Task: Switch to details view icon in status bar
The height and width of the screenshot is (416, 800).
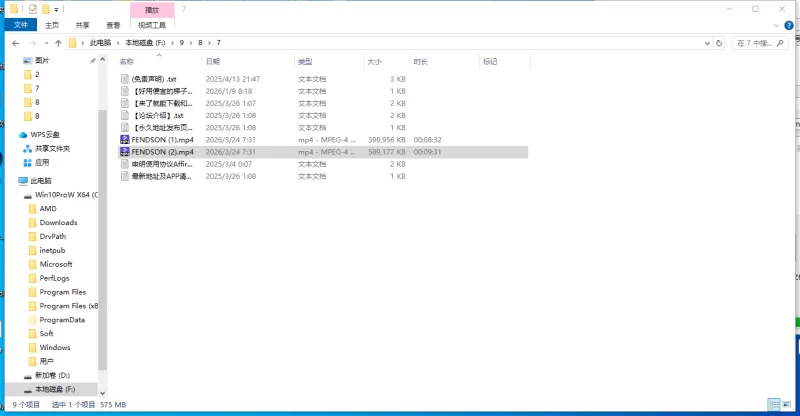Action: [774, 404]
